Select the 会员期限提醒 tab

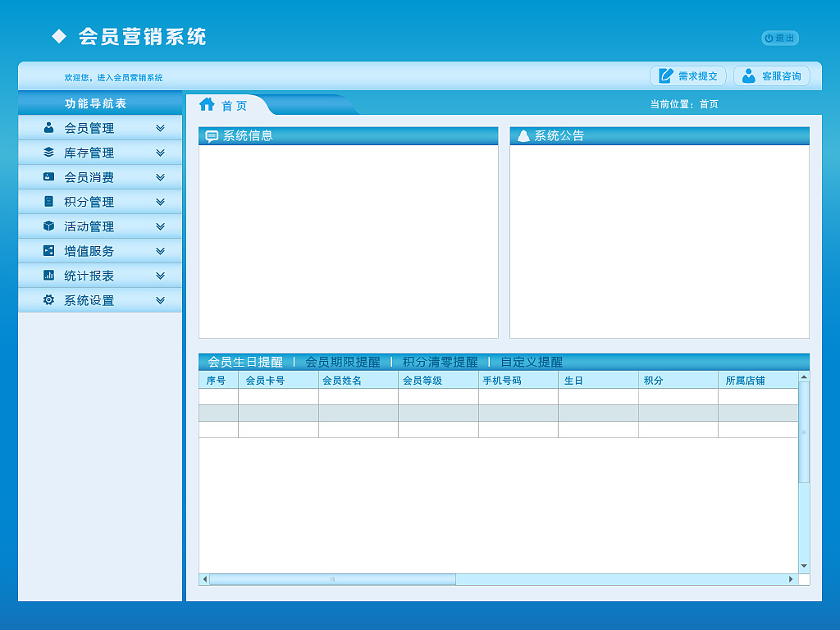click(343, 362)
